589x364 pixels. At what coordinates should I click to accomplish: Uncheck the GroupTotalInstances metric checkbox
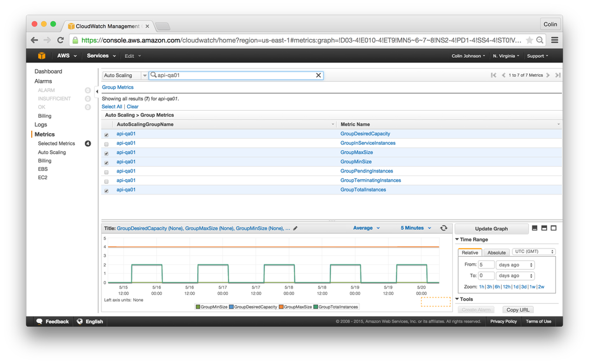pyautogui.click(x=106, y=191)
